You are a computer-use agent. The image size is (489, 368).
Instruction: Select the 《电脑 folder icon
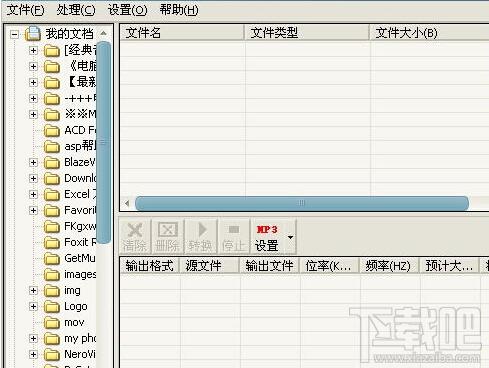52,67
